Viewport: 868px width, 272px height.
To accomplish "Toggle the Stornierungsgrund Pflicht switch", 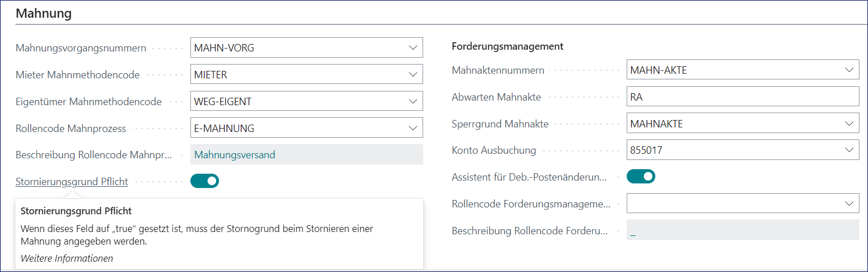I will [205, 181].
